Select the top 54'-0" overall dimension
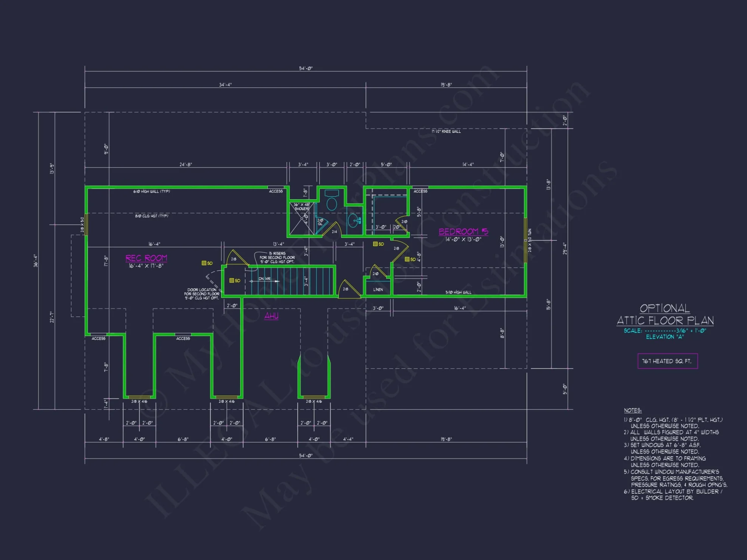Screen dimensions: 747x560 click(x=306, y=68)
